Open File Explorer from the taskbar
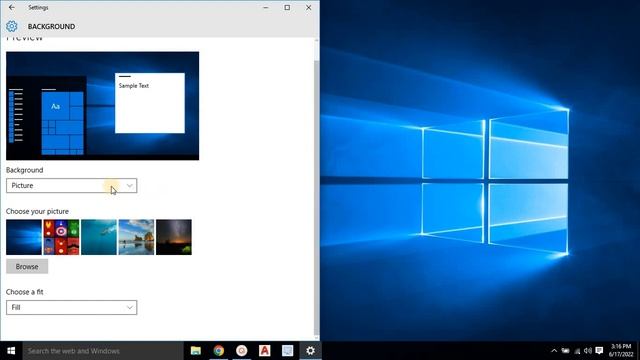This screenshot has height=360, width=640. point(196,351)
